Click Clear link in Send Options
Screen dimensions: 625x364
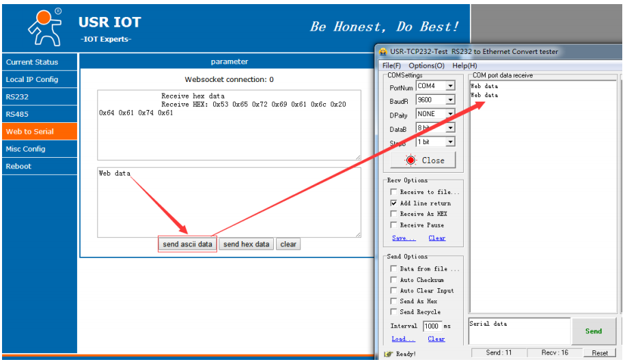[436, 339]
